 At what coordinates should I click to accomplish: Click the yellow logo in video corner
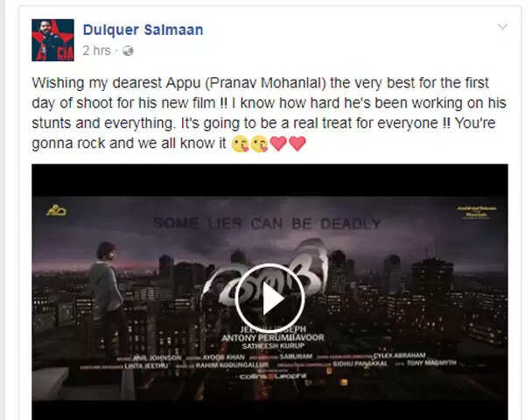tap(56, 210)
